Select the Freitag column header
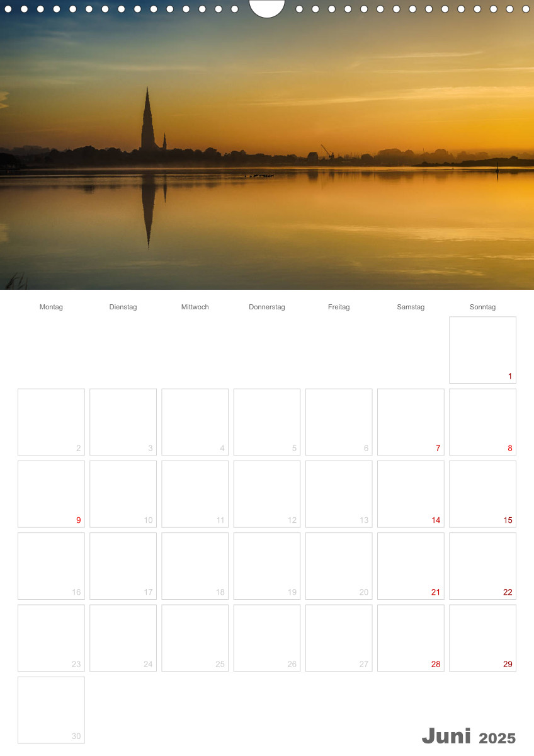Viewport: 534px width, 756px height. pyautogui.click(x=339, y=307)
